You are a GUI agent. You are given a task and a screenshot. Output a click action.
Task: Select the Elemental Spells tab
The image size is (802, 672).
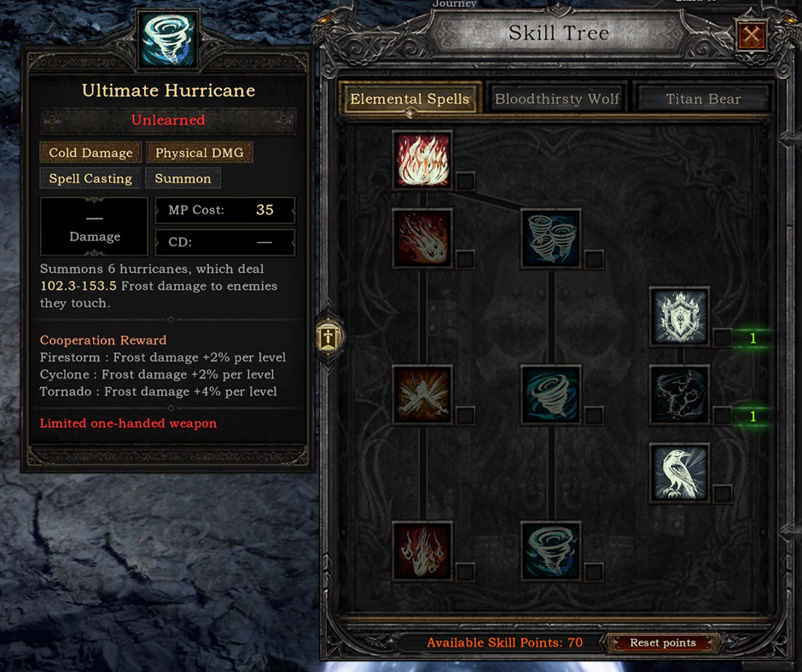[410, 99]
